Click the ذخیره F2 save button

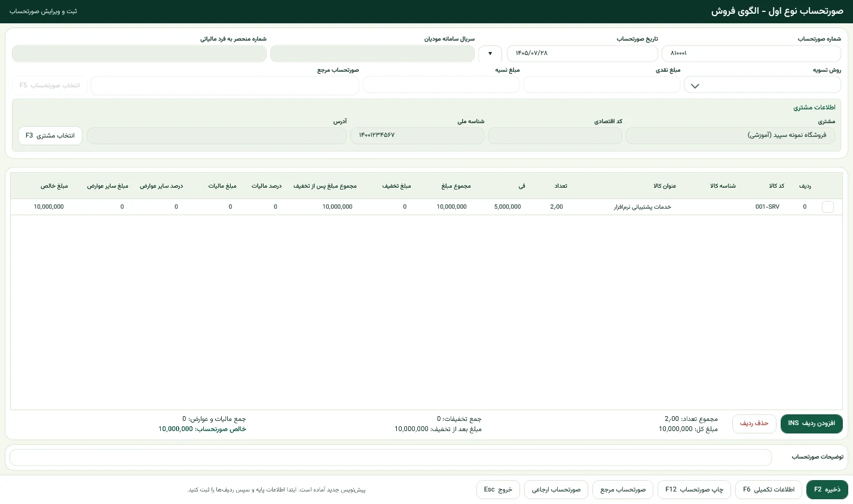tap(827, 490)
